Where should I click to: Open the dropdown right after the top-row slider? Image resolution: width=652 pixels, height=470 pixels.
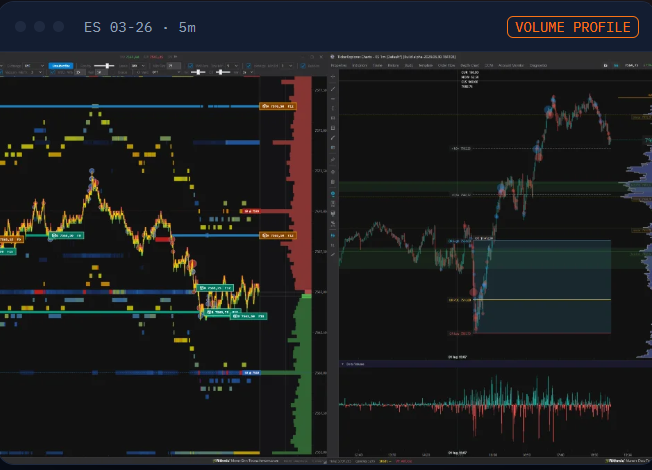pos(138,66)
